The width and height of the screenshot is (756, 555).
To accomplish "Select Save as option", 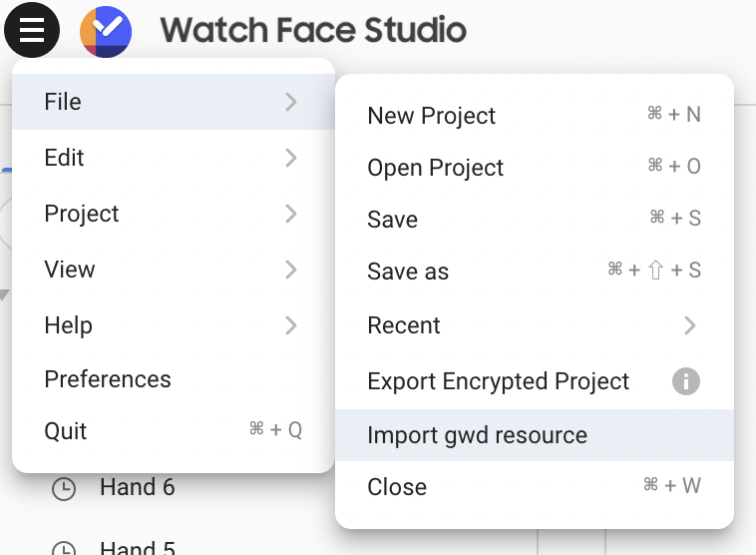I will click(x=408, y=272).
